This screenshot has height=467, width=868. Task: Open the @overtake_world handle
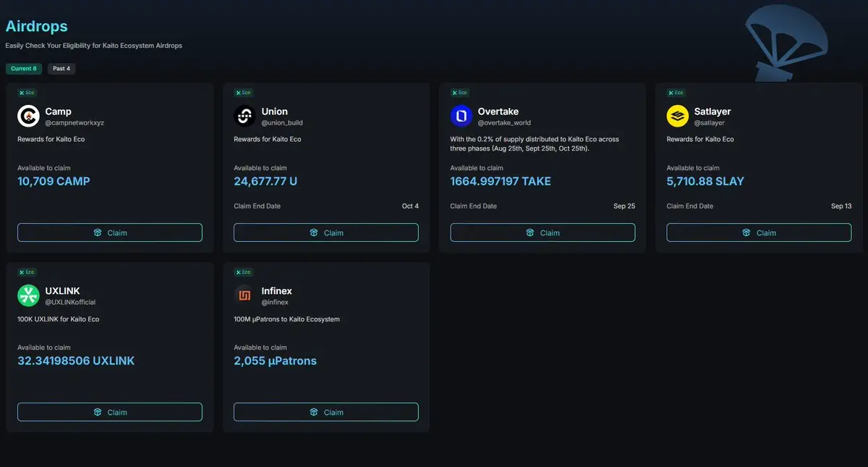[504, 123]
